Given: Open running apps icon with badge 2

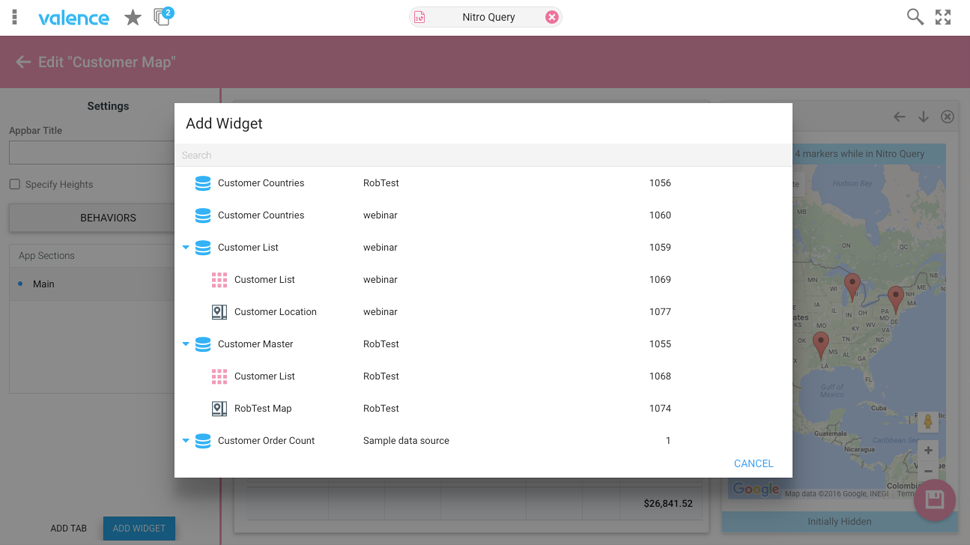Looking at the screenshot, I should coord(163,16).
